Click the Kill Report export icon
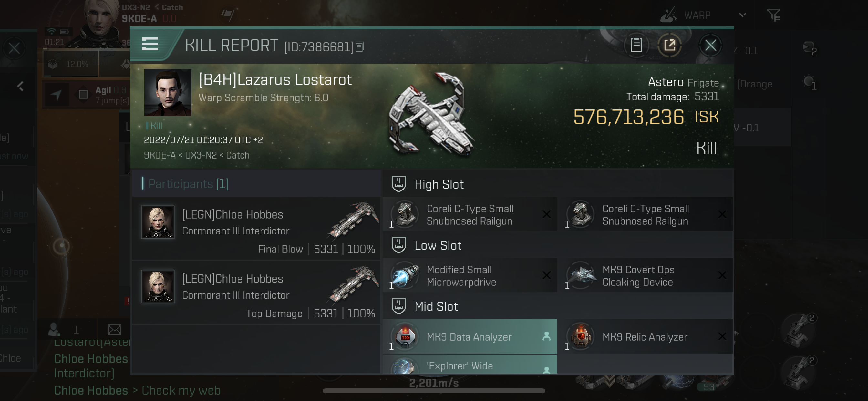868x401 pixels. tap(669, 46)
